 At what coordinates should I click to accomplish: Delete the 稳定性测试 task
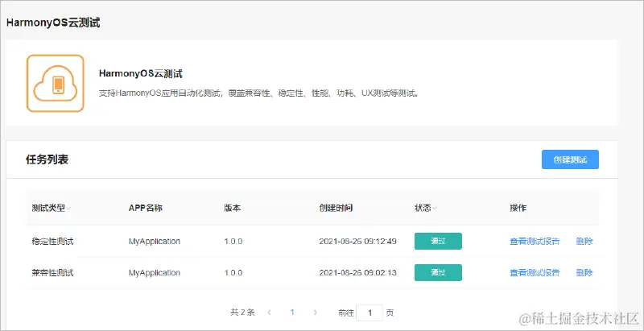point(584,241)
